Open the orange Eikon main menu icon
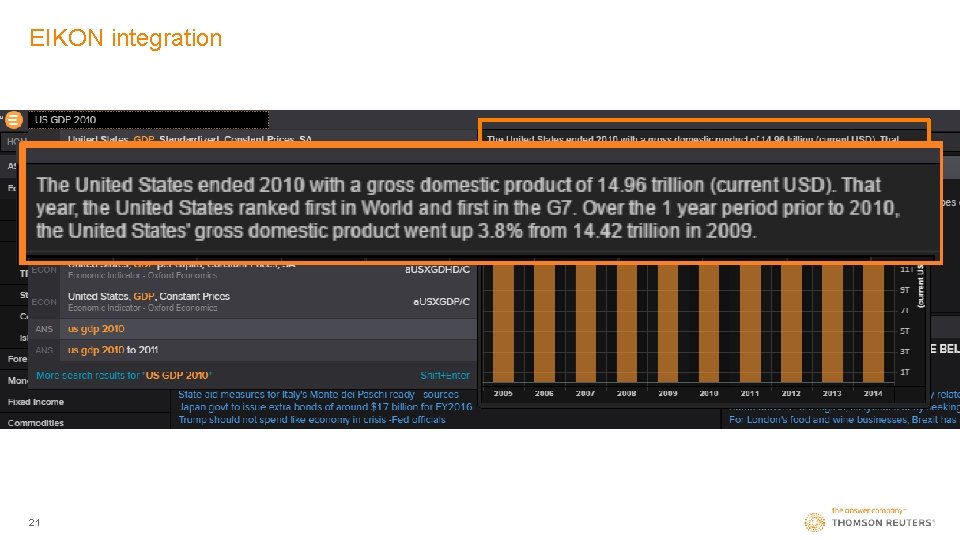The image size is (960, 540). (13, 119)
